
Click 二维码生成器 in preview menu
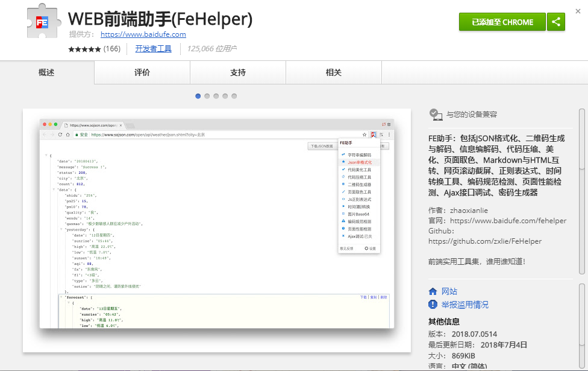pos(359,185)
